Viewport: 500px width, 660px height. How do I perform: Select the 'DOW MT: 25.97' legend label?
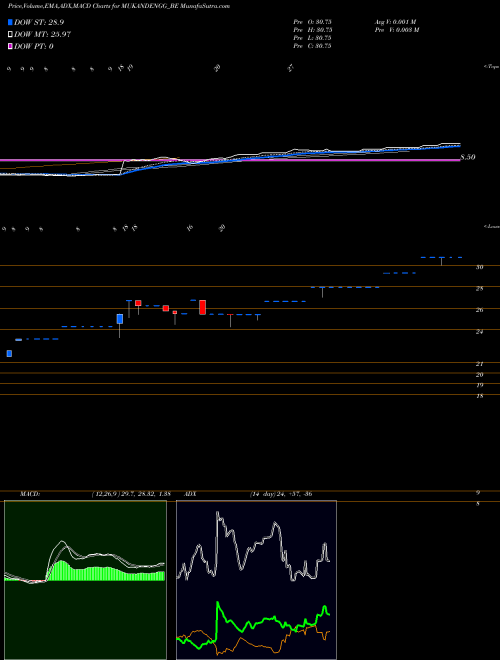click(43, 35)
